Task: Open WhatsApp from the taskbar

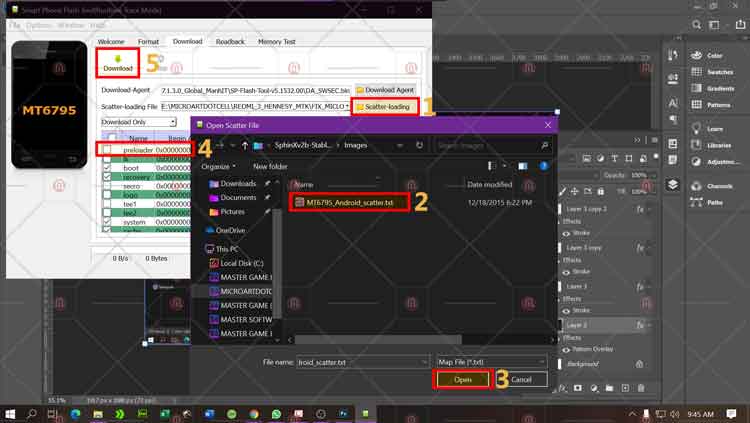Action: [x=276, y=414]
